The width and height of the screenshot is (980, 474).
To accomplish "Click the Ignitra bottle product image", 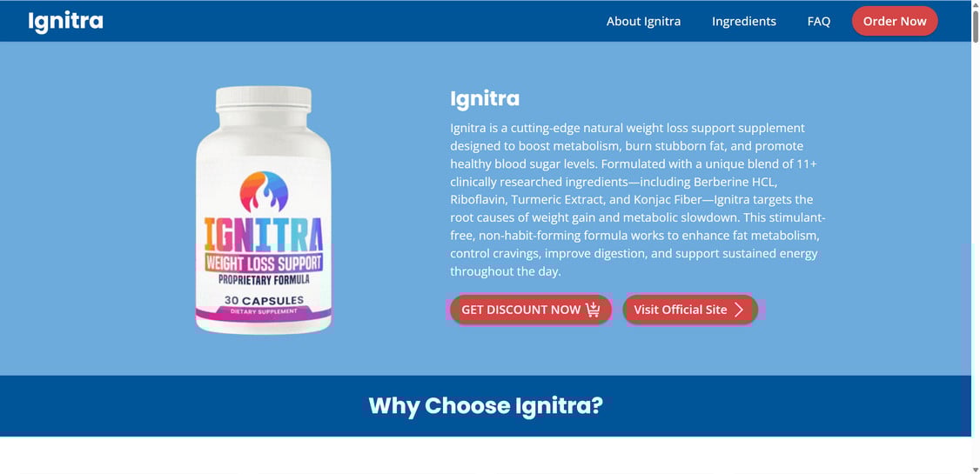I will pyautogui.click(x=264, y=210).
